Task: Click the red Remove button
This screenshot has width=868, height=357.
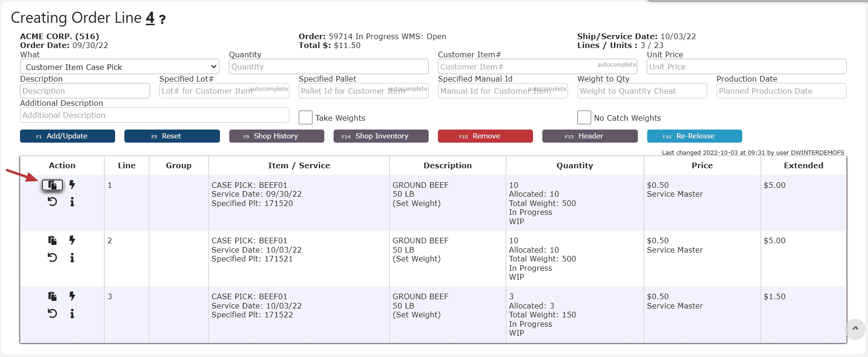Action: 485,136
